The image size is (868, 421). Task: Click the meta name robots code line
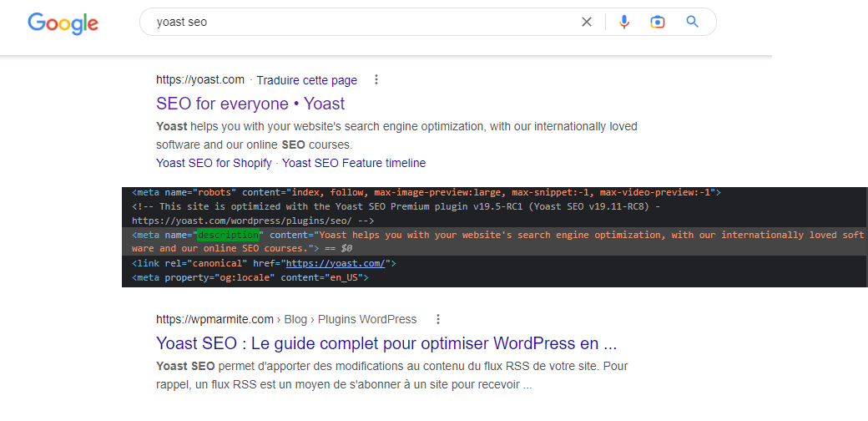[426, 193]
